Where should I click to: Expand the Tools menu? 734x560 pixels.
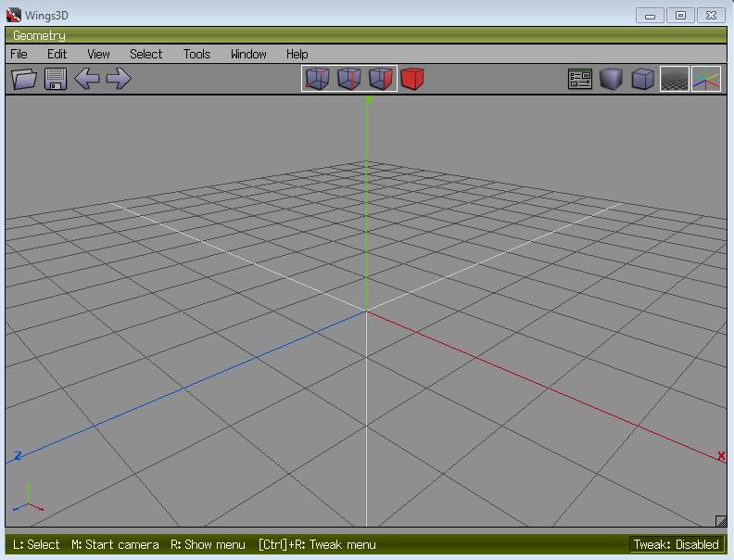tap(196, 54)
